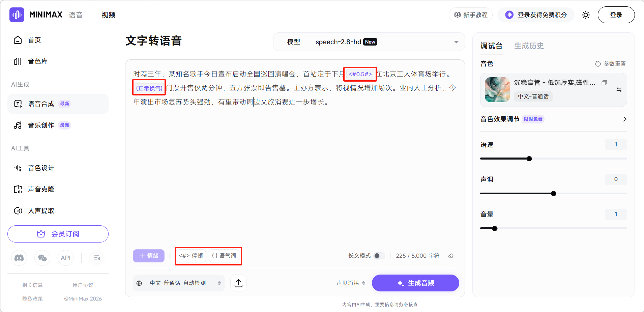Image resolution: width=644 pixels, height=312 pixels.
Task: Copy the voice name with copy icon
Action: pyautogui.click(x=604, y=83)
